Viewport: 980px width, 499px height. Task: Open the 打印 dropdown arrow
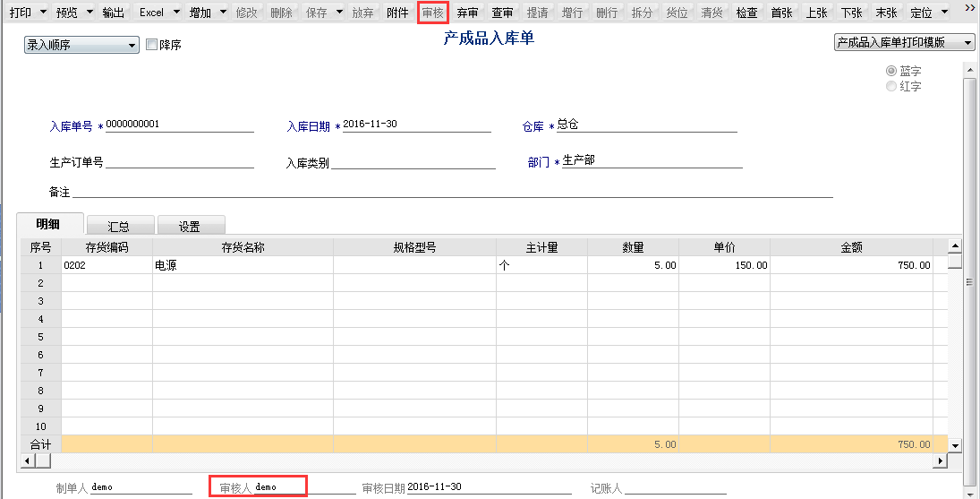click(x=42, y=13)
